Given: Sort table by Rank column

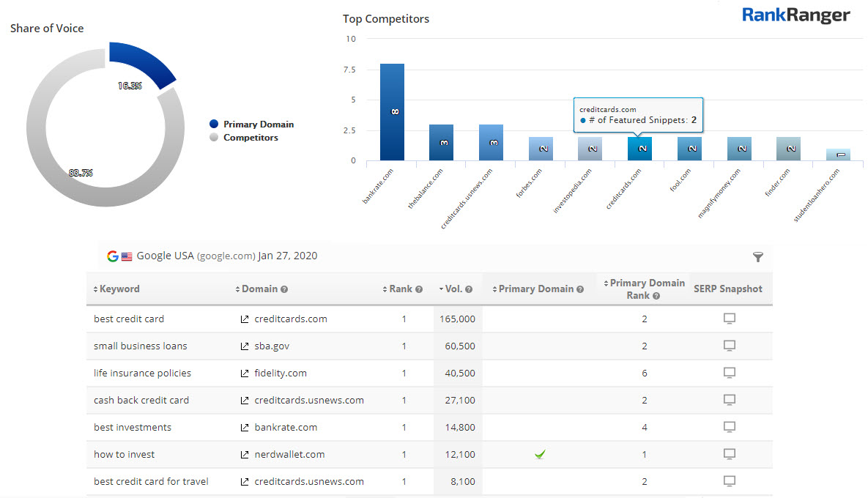Looking at the screenshot, I should point(401,289).
